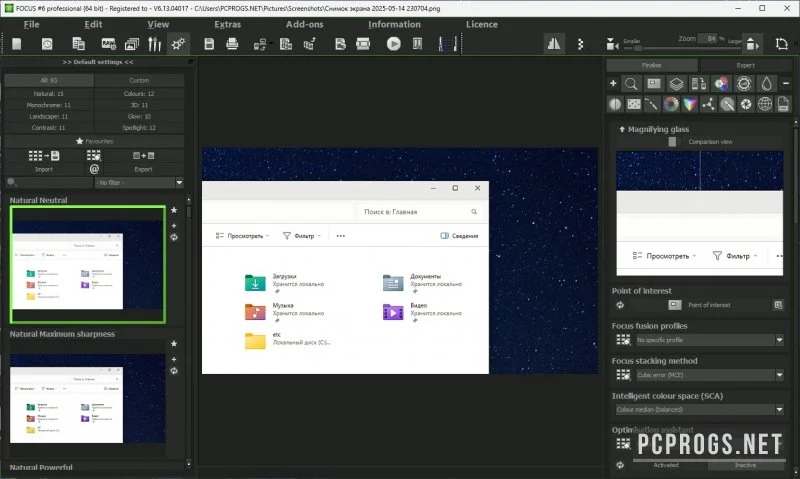The width and height of the screenshot is (800, 479).
Task: Open the Focus stacking method dropdown
Action: tap(710, 375)
